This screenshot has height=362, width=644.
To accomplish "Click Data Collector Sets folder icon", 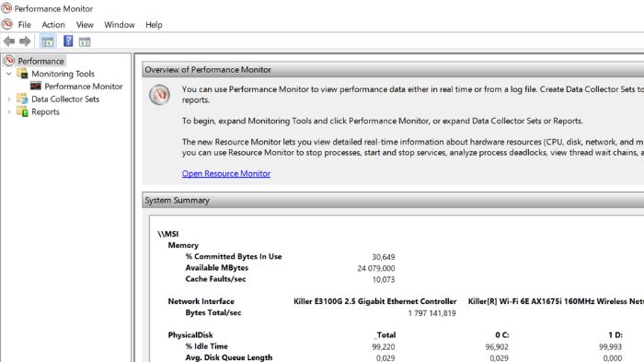I will pyautogui.click(x=22, y=99).
